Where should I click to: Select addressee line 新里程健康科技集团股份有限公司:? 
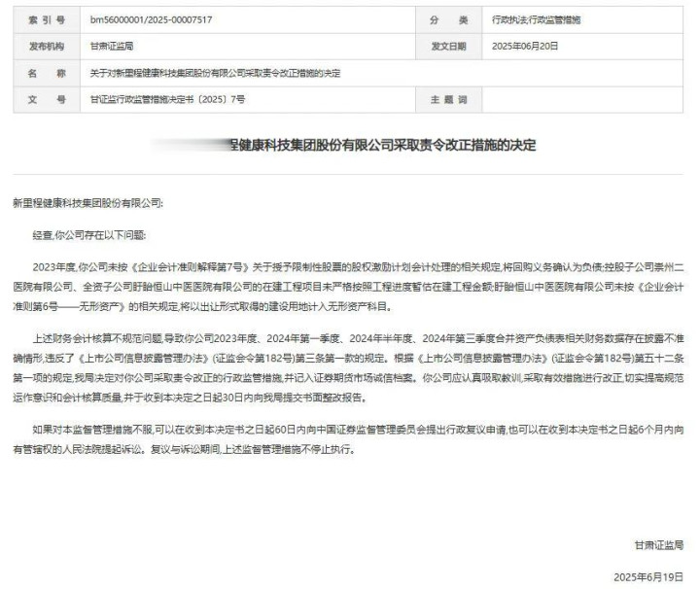click(x=87, y=203)
